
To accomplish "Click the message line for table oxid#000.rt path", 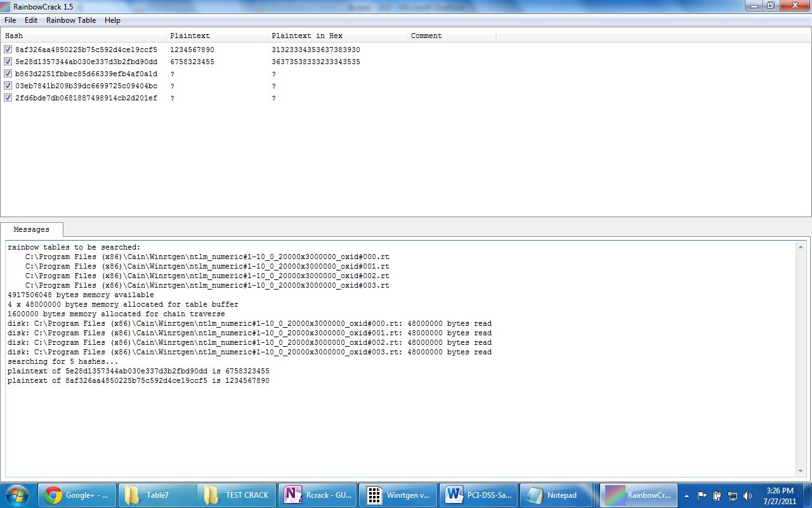I will pyautogui.click(x=207, y=257).
